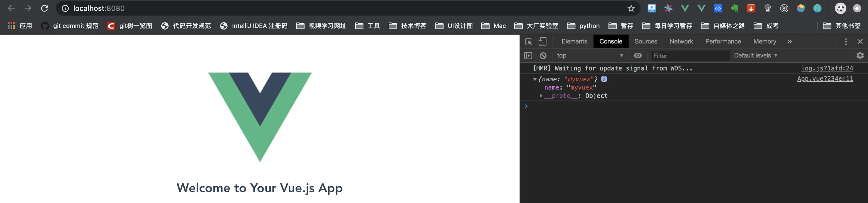The width and height of the screenshot is (868, 203).
Task: Open the blue presentation-board extension
Action: (652, 8)
